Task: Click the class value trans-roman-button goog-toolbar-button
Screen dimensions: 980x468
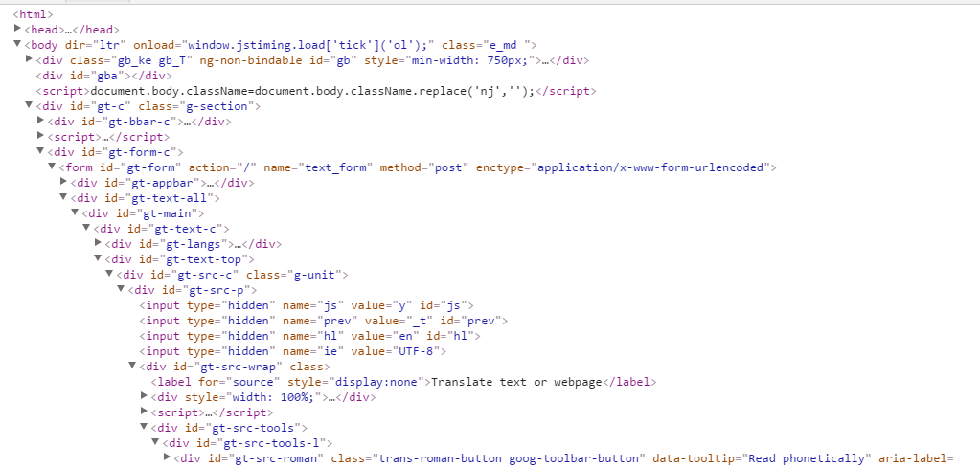Action: click(x=508, y=458)
